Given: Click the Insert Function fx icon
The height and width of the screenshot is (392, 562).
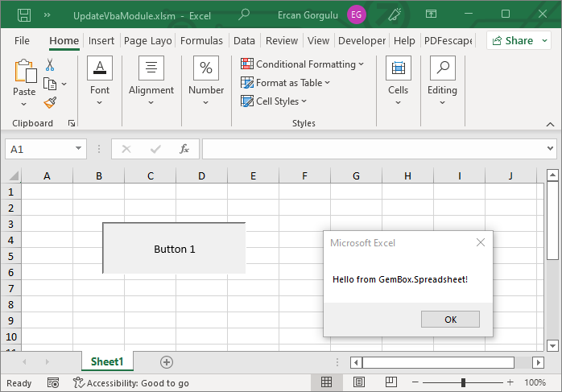Looking at the screenshot, I should coord(184,149).
